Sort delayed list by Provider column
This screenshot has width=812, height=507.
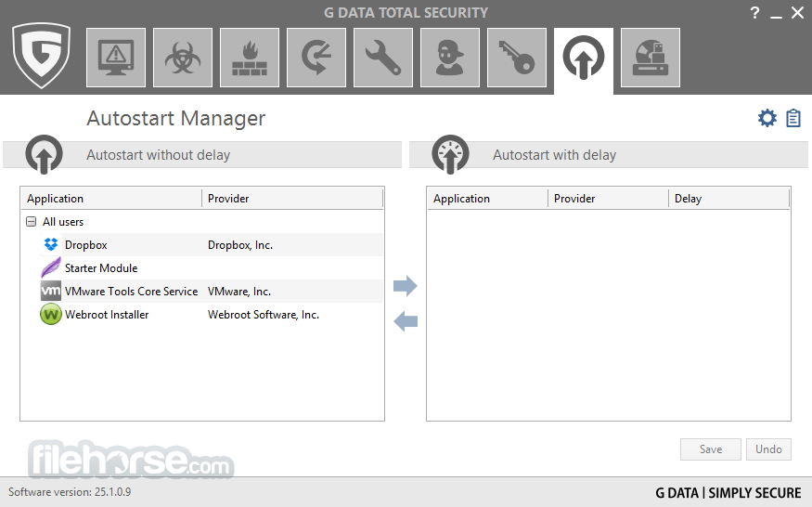(x=608, y=199)
